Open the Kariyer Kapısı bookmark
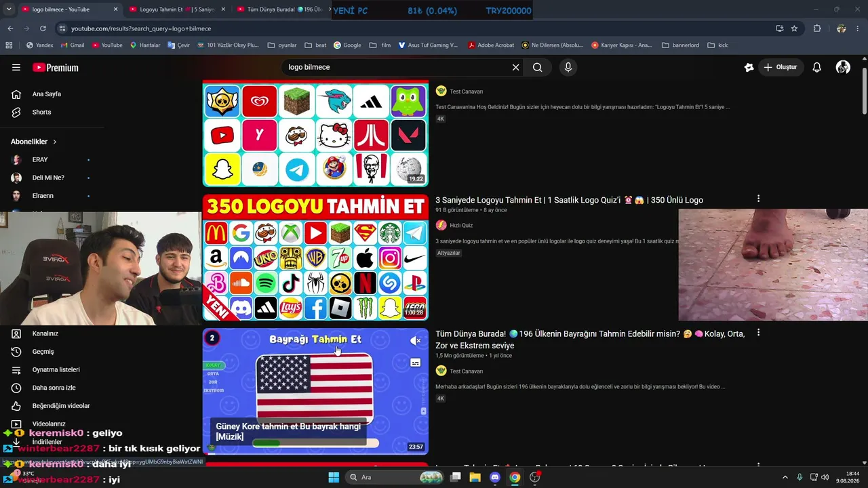Screen dimensions: 868x488 (621, 45)
